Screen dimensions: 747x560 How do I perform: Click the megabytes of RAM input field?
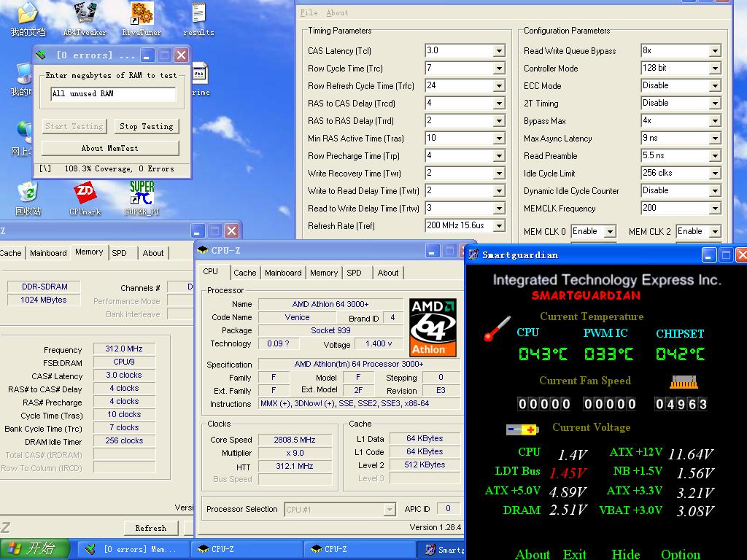(x=113, y=94)
